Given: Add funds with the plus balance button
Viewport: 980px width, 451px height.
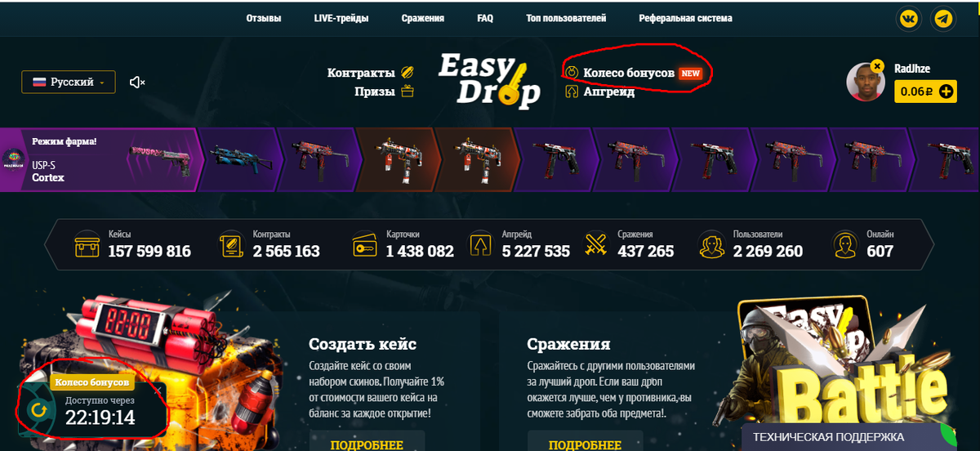Looking at the screenshot, I should click(x=946, y=92).
